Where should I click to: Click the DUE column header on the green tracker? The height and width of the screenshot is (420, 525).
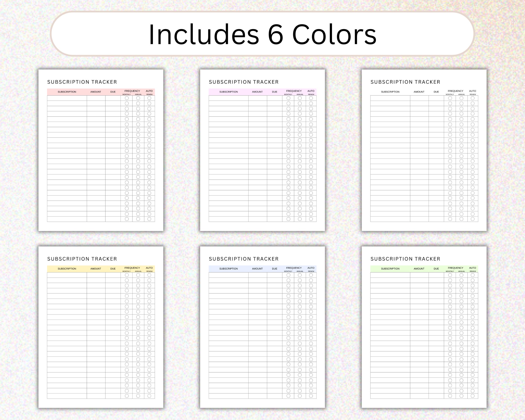click(x=436, y=269)
